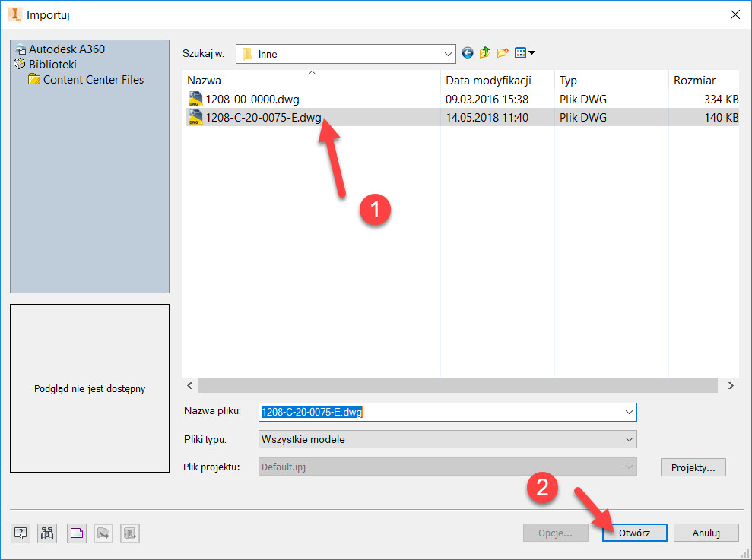Screen dimensions: 752x560
Task: Click the binoculars find icon
Action: coord(48,533)
